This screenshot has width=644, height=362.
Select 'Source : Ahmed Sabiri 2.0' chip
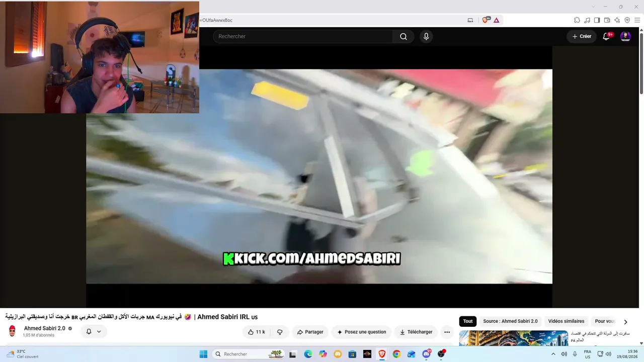[510, 321]
